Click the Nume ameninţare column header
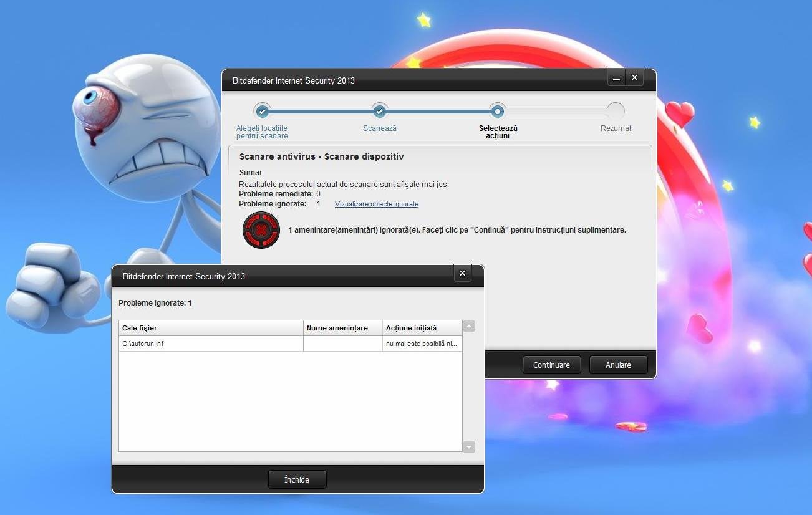 pos(343,328)
